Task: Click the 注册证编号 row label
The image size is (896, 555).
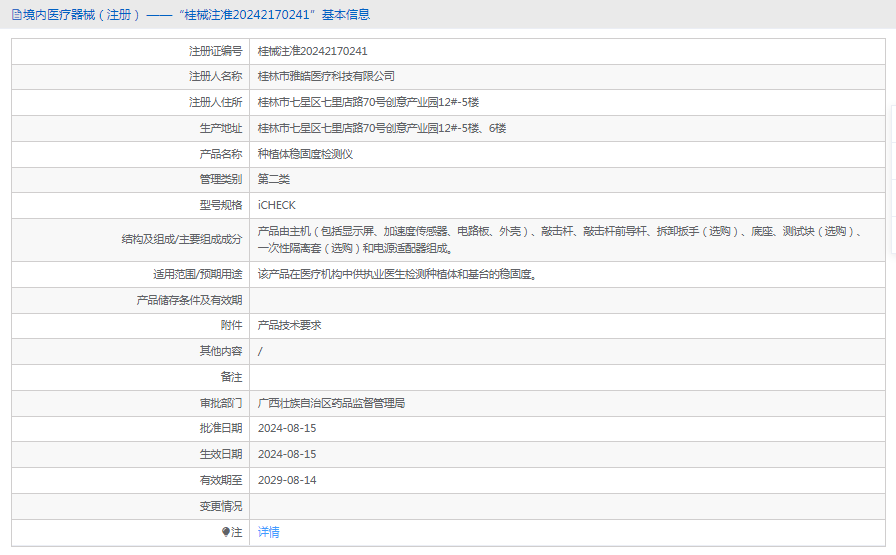Action: pos(215,51)
